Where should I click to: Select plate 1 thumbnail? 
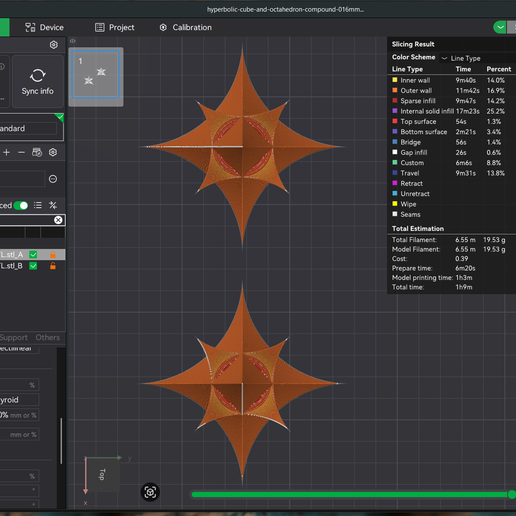pyautogui.click(x=96, y=74)
